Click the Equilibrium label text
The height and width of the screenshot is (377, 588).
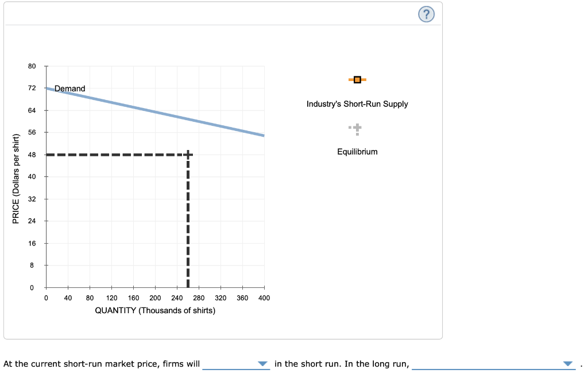pos(357,152)
